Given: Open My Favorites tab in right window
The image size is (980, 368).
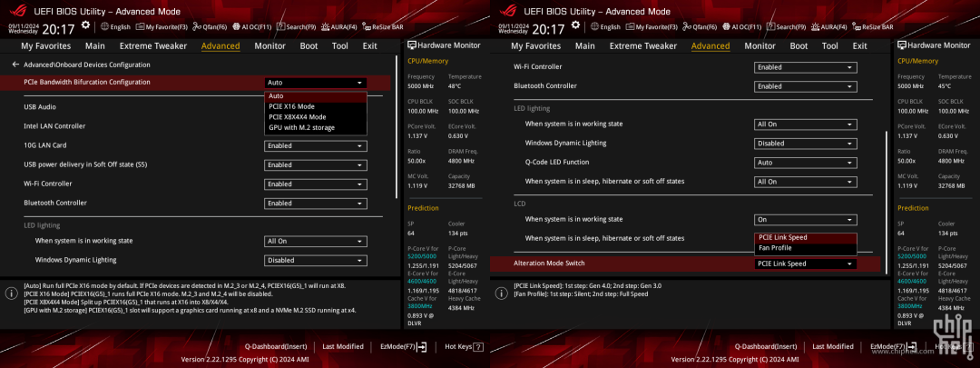Looking at the screenshot, I should click(535, 45).
